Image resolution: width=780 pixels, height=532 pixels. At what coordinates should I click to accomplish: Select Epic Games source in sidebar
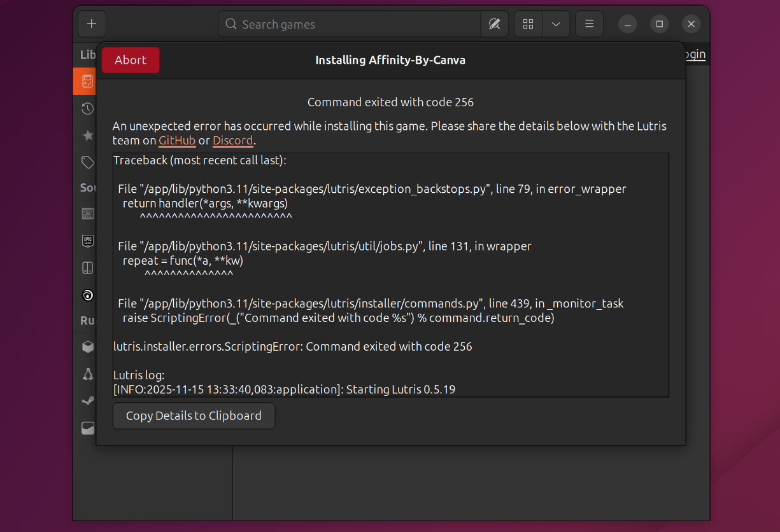click(x=88, y=241)
